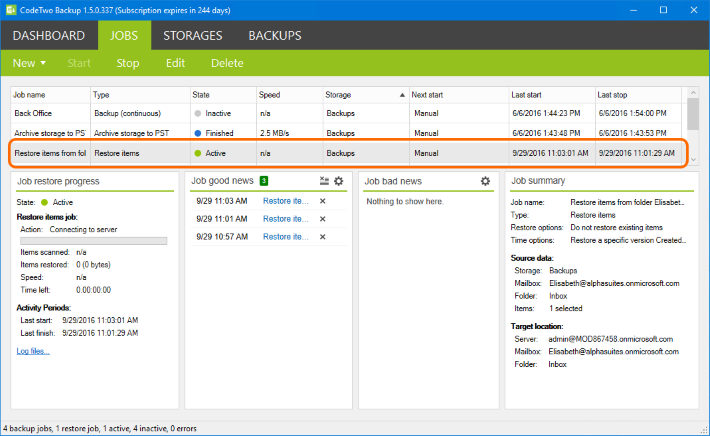Open the DASHBOARD tab
Viewport: 710px width, 436px height.
click(x=48, y=35)
